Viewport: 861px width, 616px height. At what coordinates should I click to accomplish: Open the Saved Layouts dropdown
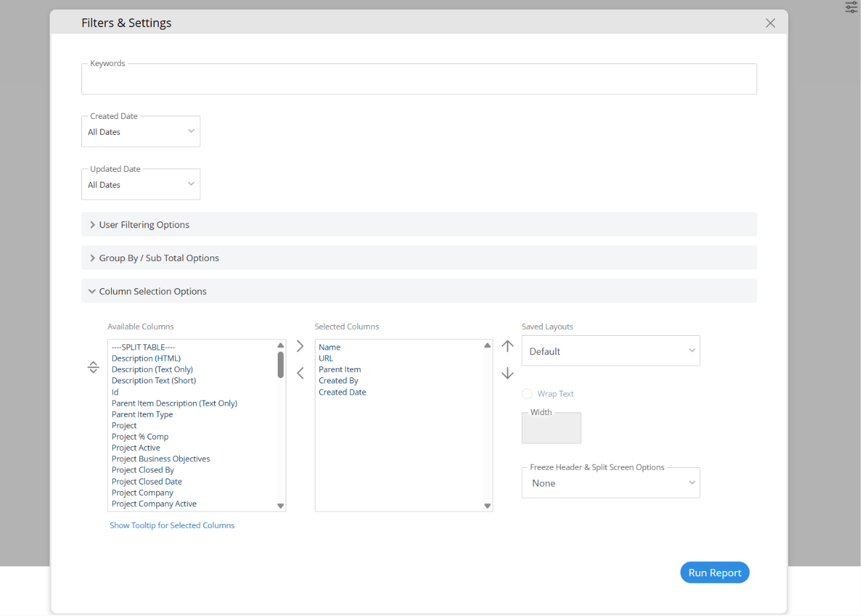(611, 351)
